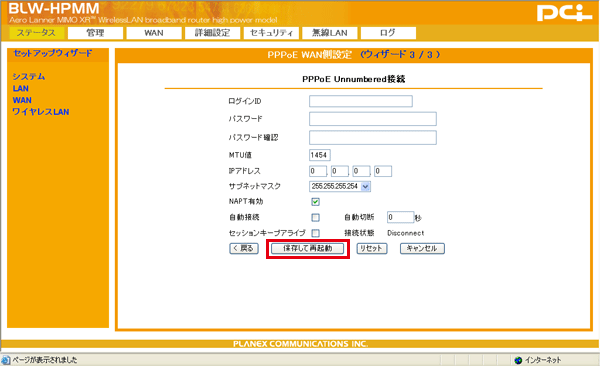
Task: Disable the NAPT有効 checkbox
Action: tap(315, 202)
